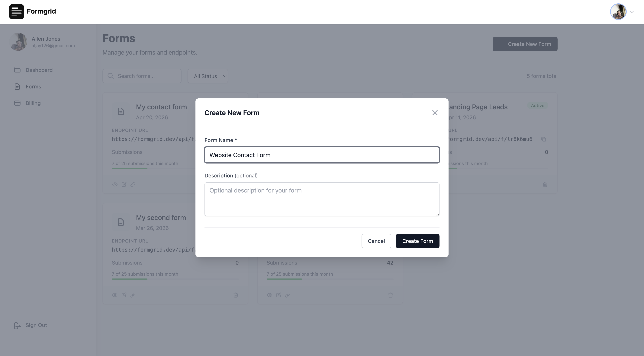The width and height of the screenshot is (644, 356).
Task: Open Dashboard from the sidebar
Action: (39, 70)
